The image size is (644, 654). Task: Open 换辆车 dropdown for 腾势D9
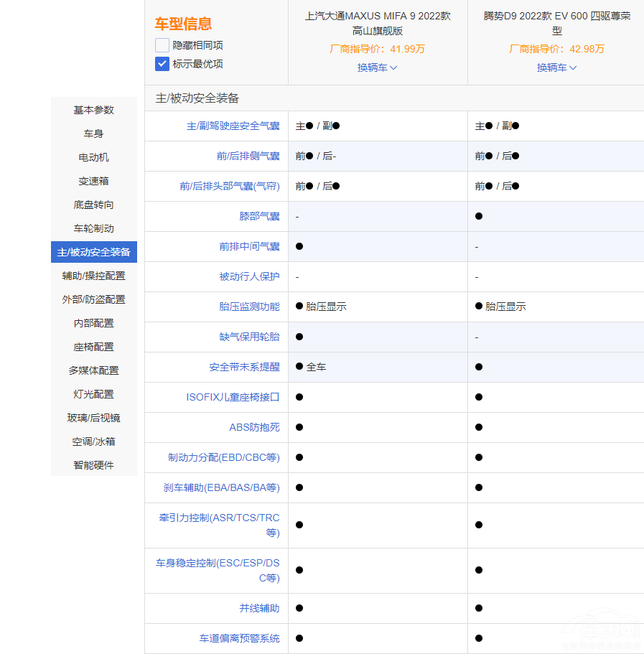pyautogui.click(x=557, y=67)
